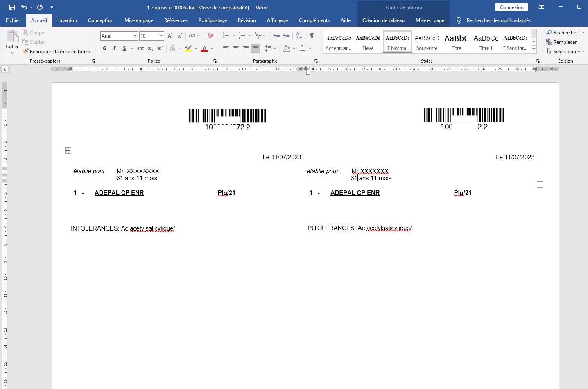Click the Connexion sign-in button
This screenshot has width=588, height=389.
511,7
